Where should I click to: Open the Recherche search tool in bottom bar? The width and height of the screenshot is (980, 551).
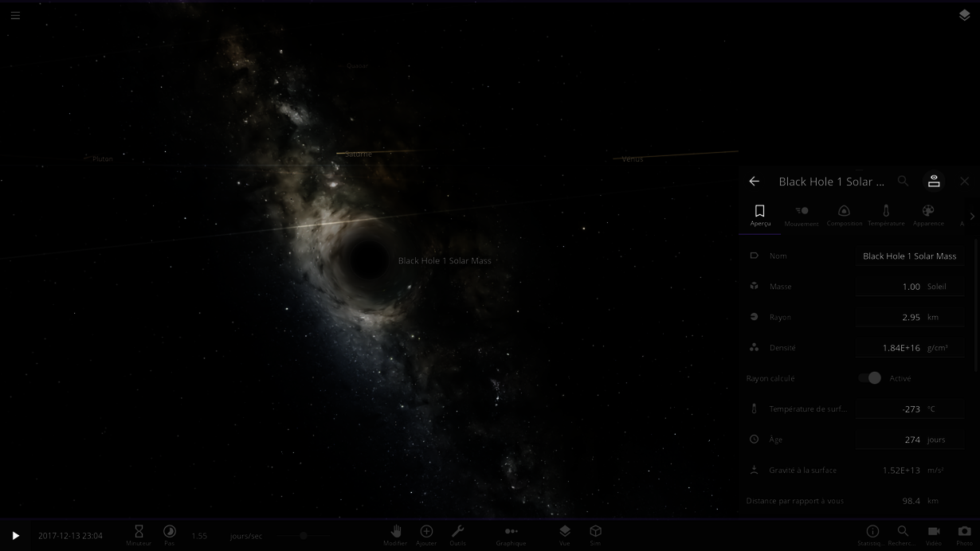click(x=903, y=534)
